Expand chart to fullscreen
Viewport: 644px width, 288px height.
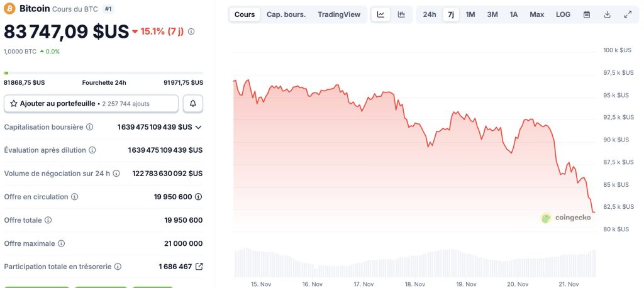(628, 14)
